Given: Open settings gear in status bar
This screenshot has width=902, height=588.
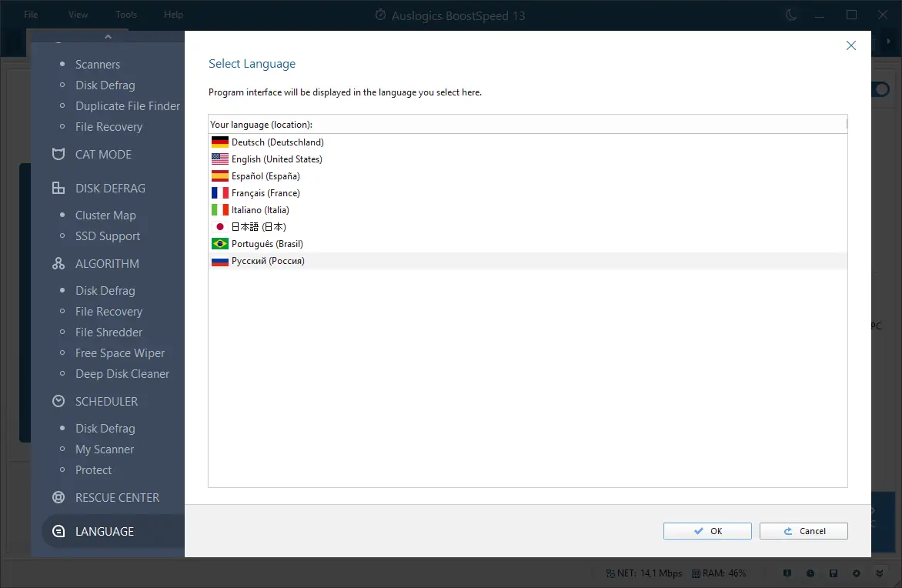Looking at the screenshot, I should (856, 573).
